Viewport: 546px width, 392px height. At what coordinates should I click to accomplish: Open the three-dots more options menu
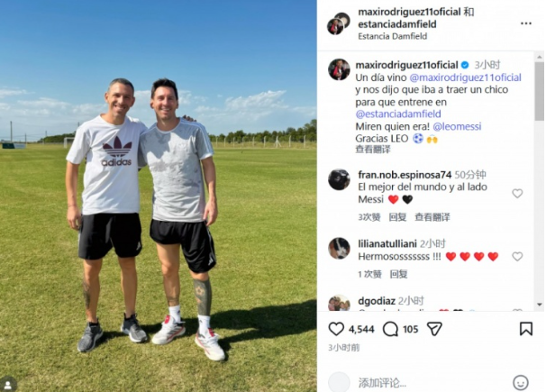click(526, 23)
